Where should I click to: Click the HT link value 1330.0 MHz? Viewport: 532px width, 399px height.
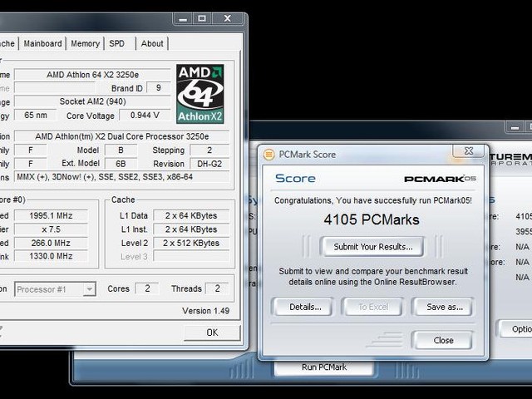coord(51,256)
